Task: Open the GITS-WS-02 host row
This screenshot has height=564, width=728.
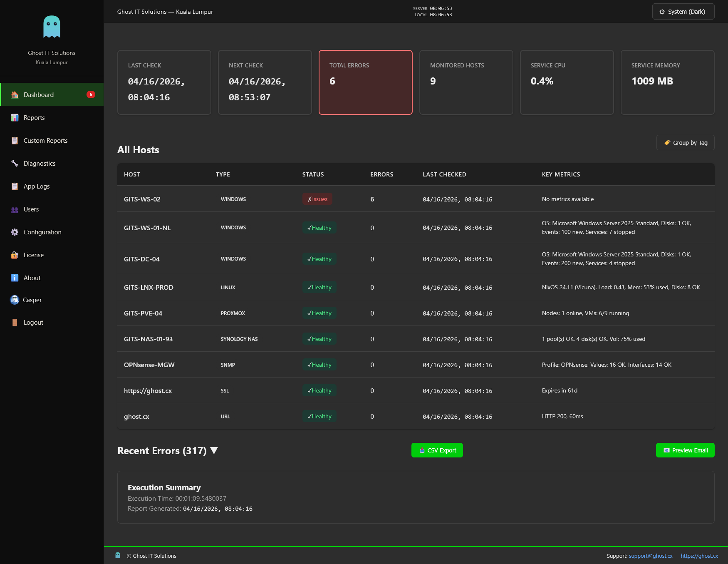Action: click(416, 199)
